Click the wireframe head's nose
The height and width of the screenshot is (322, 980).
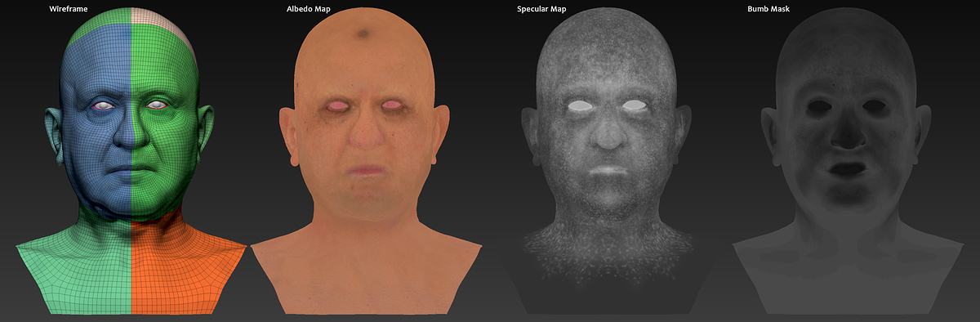click(x=131, y=135)
